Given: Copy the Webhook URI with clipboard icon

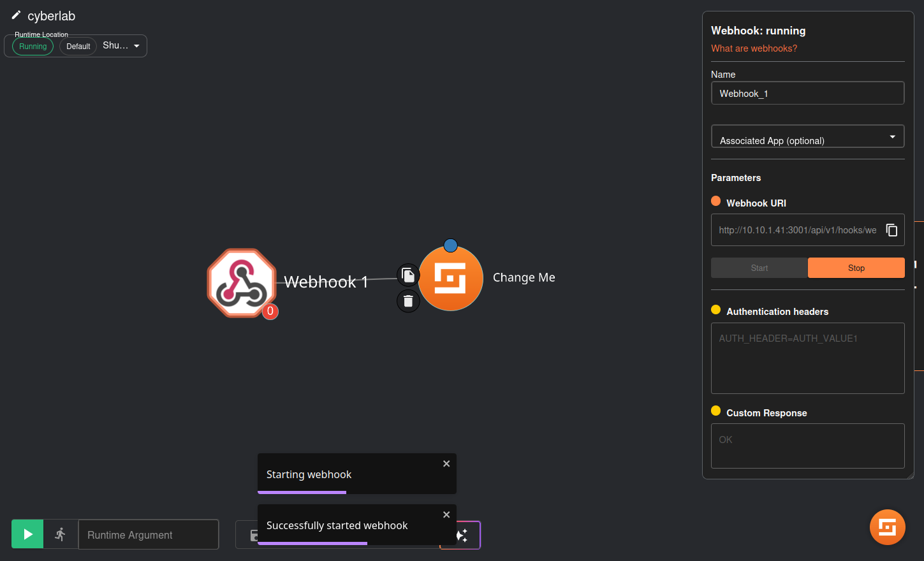Looking at the screenshot, I should point(891,230).
